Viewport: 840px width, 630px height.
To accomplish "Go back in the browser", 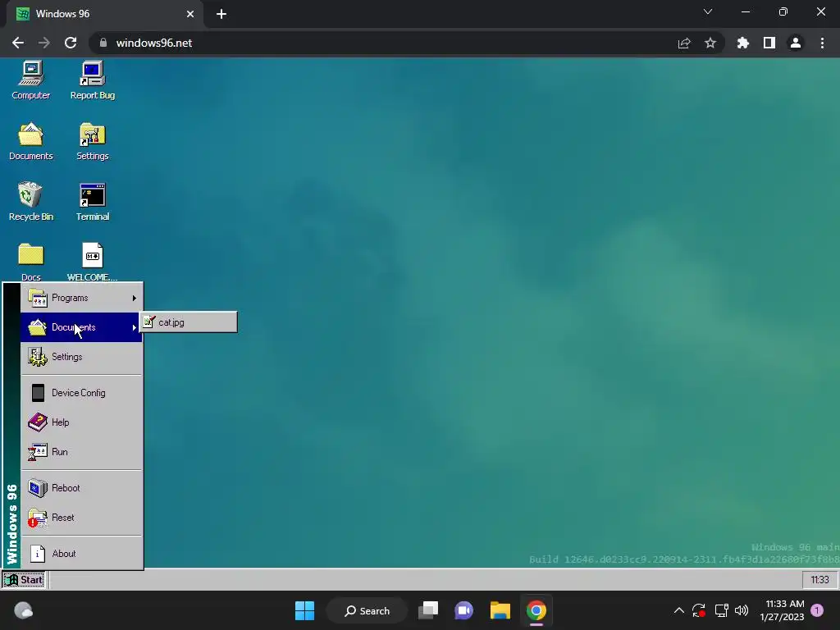I will (18, 43).
